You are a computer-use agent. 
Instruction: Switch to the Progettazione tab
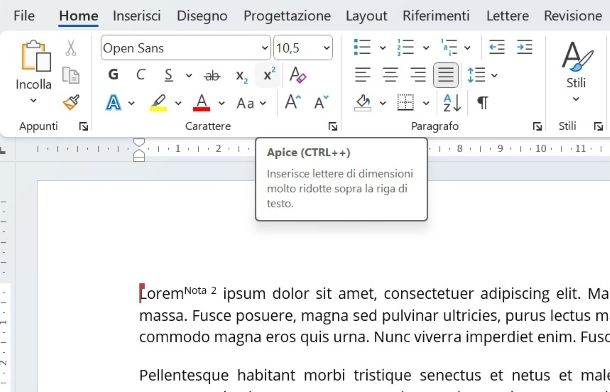[x=287, y=16]
